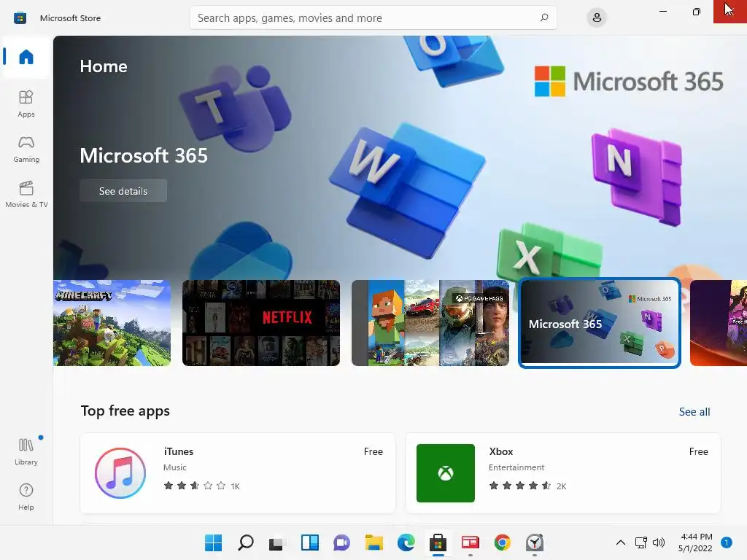Click inside the Search apps, games, movies field

pos(373,18)
